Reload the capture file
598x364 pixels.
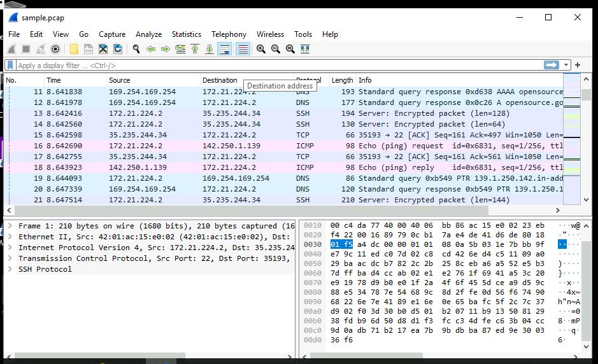(x=118, y=49)
